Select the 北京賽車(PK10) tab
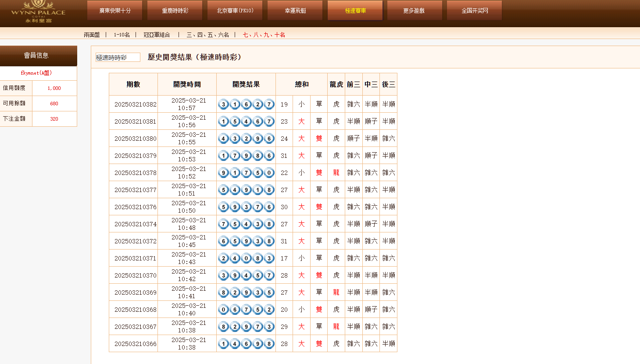This screenshot has height=364, width=640. (235, 11)
